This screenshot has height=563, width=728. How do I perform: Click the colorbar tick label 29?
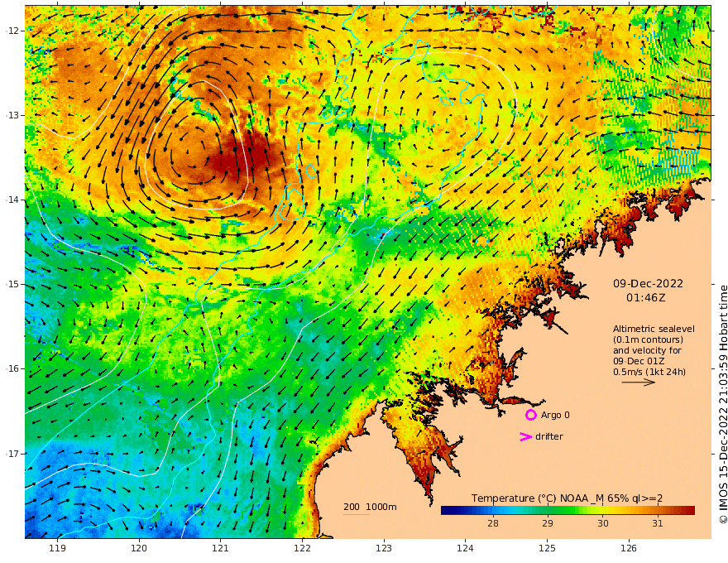tap(548, 523)
